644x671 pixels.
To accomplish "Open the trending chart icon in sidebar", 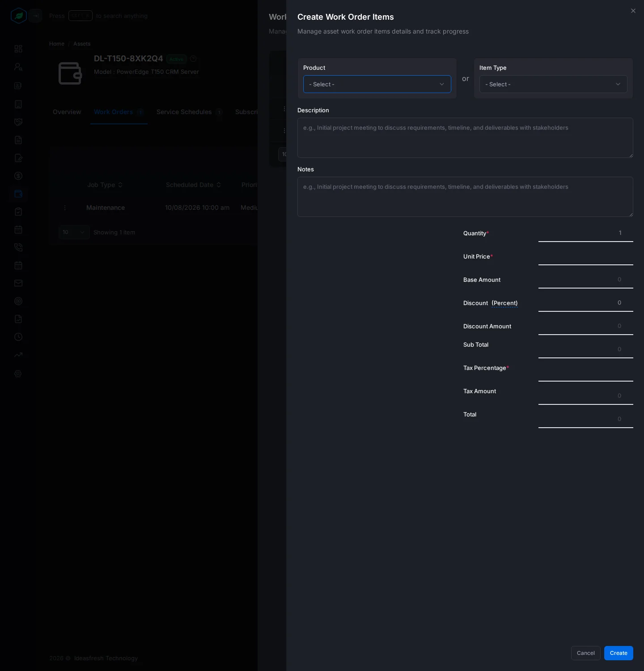I will [18, 355].
